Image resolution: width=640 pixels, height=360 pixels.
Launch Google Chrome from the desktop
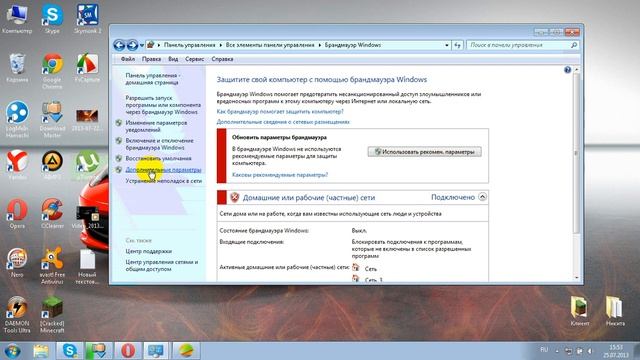tap(52, 70)
